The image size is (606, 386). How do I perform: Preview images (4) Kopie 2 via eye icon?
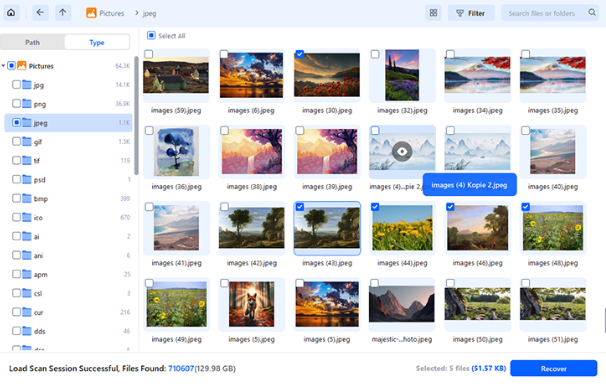click(402, 151)
